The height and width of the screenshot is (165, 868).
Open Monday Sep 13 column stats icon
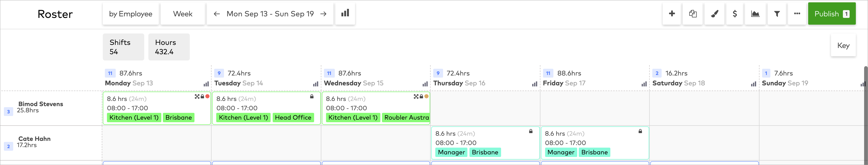(x=206, y=84)
